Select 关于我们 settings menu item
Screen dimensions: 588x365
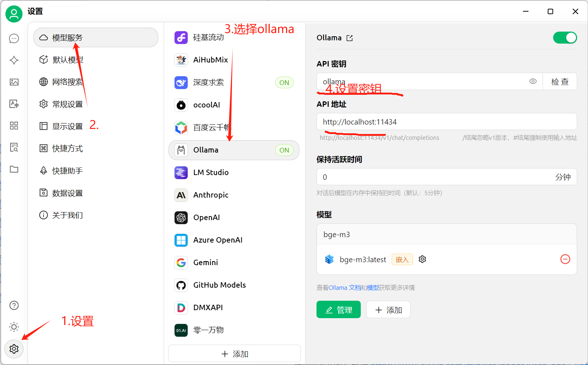tap(96, 215)
